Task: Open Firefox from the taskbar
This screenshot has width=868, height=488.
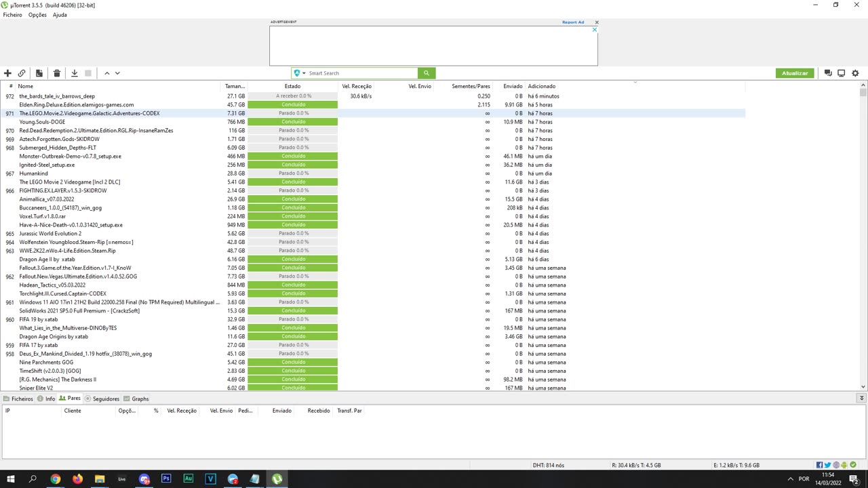Action: [x=77, y=479]
